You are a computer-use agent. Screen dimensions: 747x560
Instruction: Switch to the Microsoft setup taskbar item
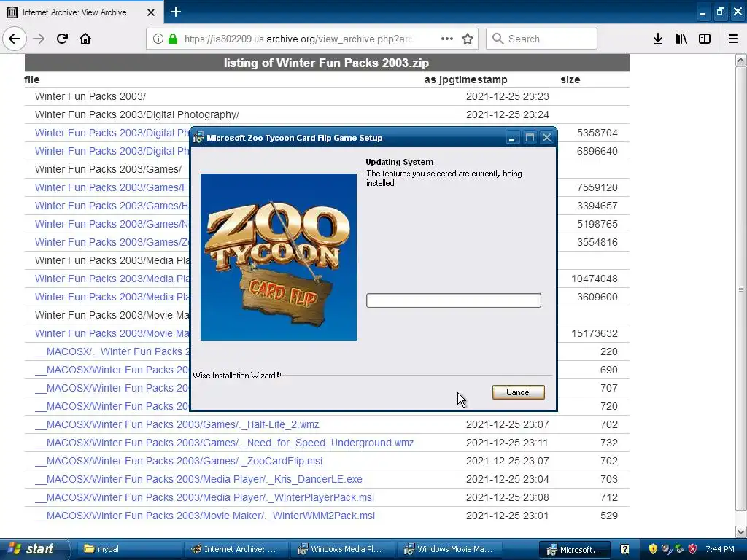pyautogui.click(x=575, y=549)
